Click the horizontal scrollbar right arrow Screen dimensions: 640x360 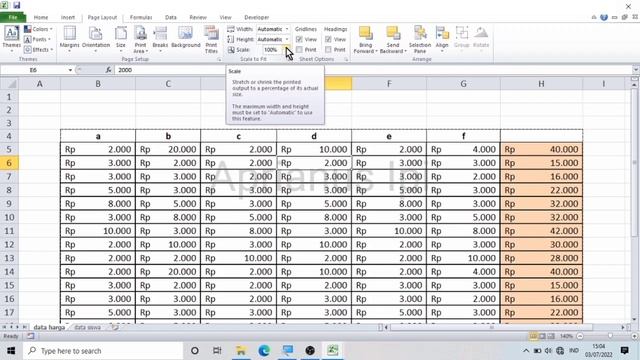[x=623, y=327]
